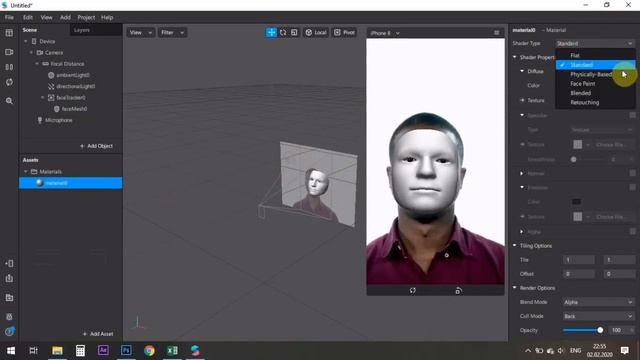This screenshot has width=640, height=360.
Task: Open the Edit menu
Action: click(x=27, y=18)
